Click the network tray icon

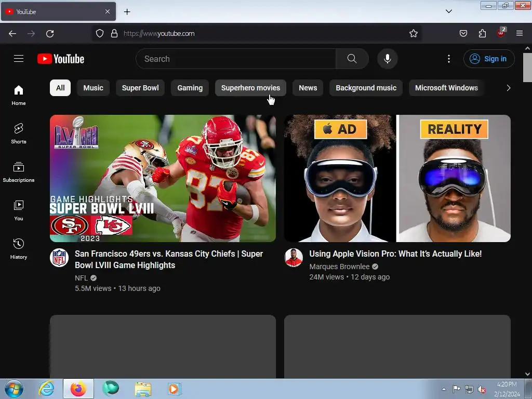coord(469,389)
